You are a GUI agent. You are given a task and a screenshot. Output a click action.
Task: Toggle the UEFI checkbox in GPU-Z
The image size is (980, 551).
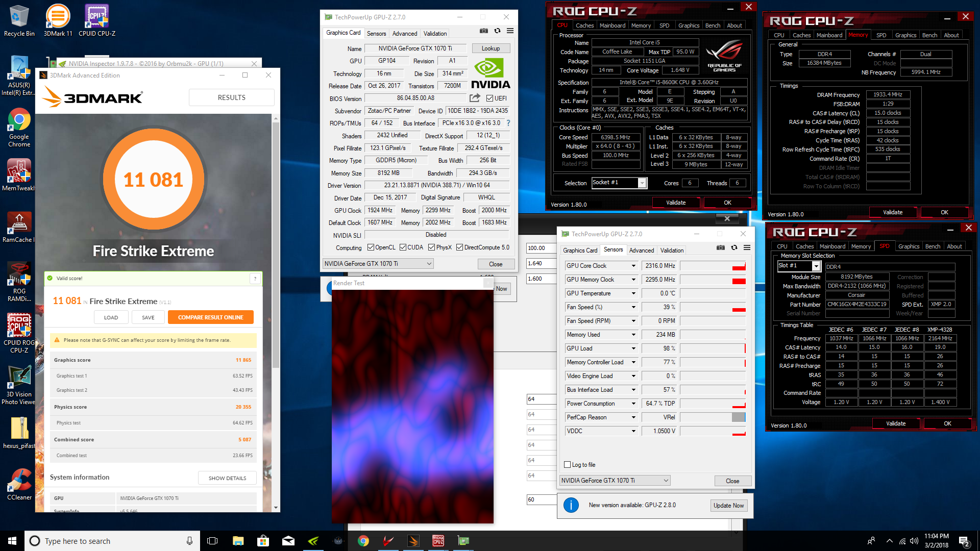pyautogui.click(x=489, y=98)
